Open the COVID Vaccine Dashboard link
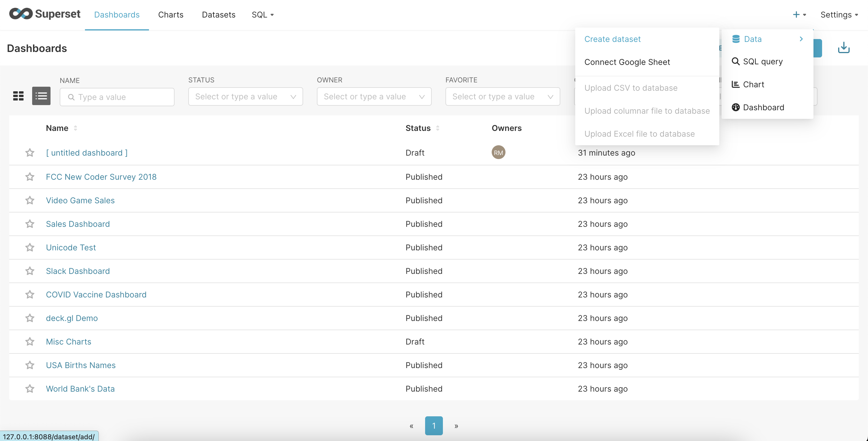The image size is (868, 441). 96,294
